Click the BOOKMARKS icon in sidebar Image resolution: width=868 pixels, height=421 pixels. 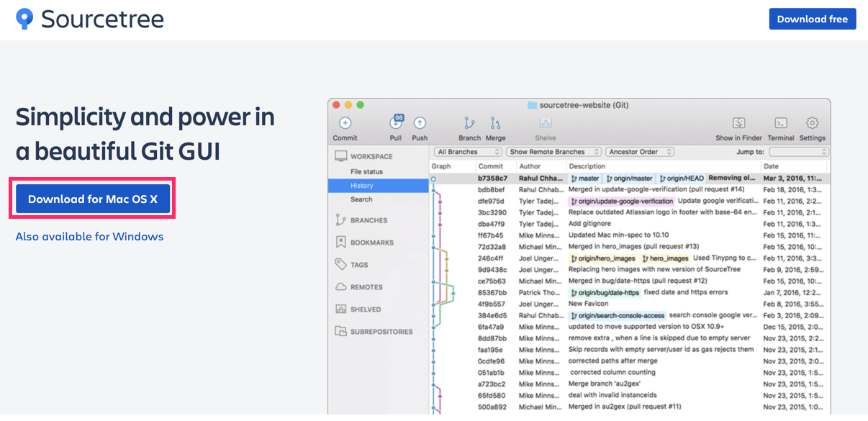[x=340, y=243]
